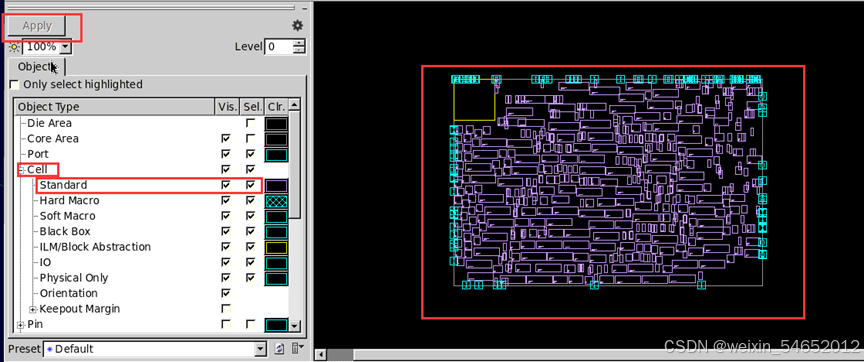This screenshot has height=362, width=864.
Task: Toggle Physical Only visibility checkbox
Action: coord(225,278)
